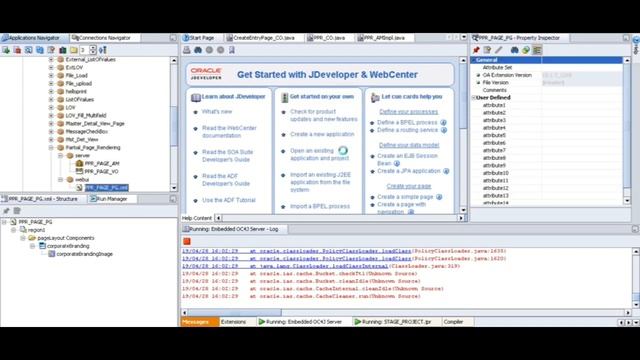
Task: Click the binoculars find icon in Start Page toolbar
Action: [198, 50]
